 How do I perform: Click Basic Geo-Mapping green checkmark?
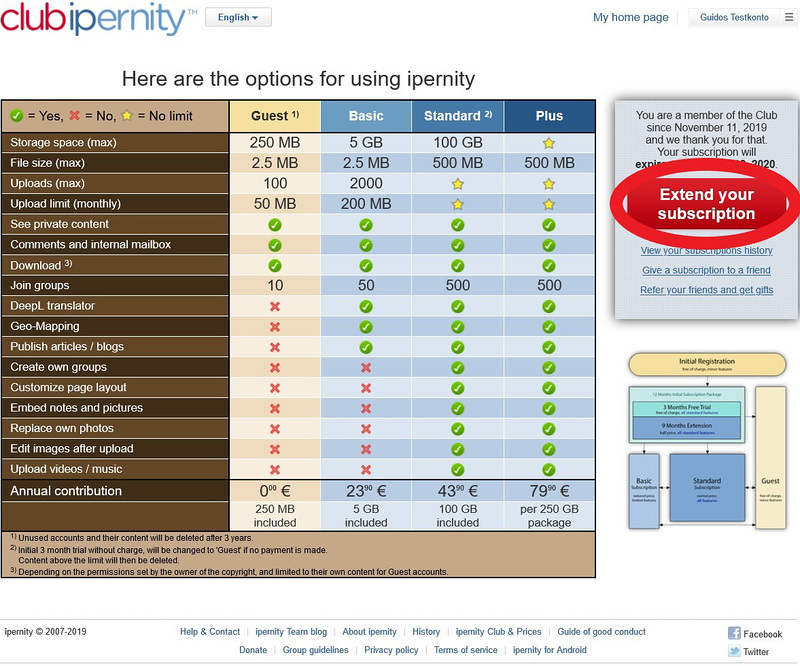(x=366, y=327)
